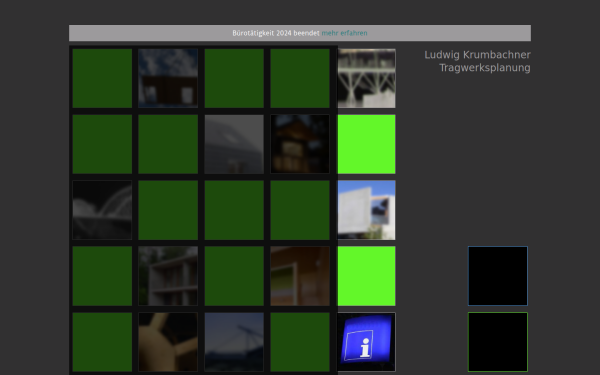Open the dark house with clouds thumbnail
Viewport: 600px width, 375px height.
[168, 78]
